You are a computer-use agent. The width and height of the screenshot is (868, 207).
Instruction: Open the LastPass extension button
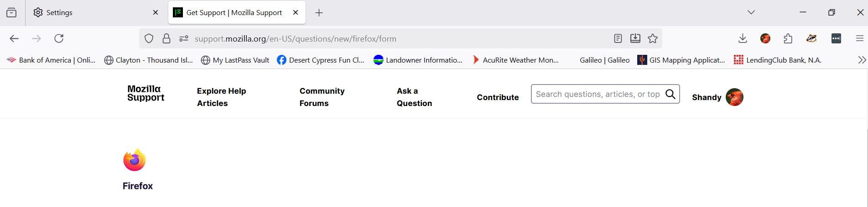[x=836, y=39]
